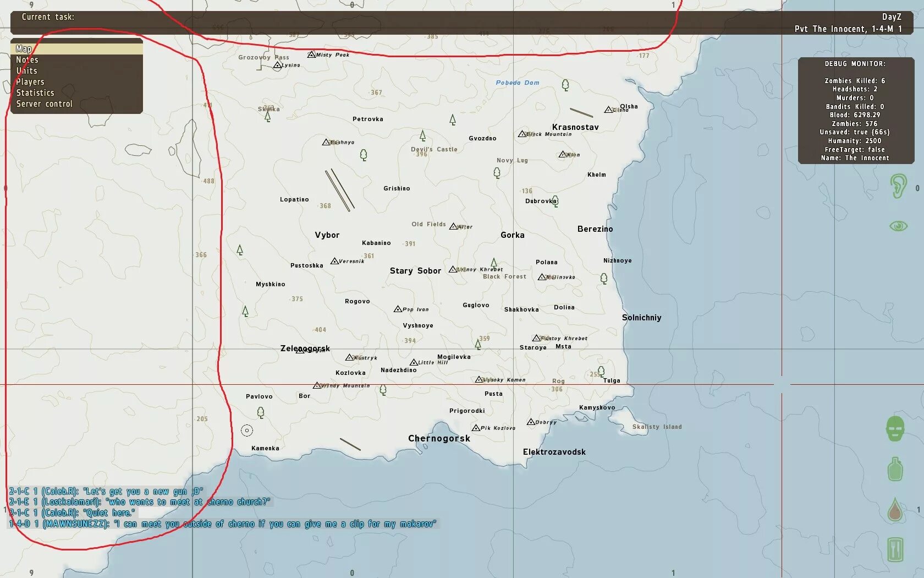The width and height of the screenshot is (924, 578).
Task: Click the Klen hill triangle marker
Action: click(563, 154)
